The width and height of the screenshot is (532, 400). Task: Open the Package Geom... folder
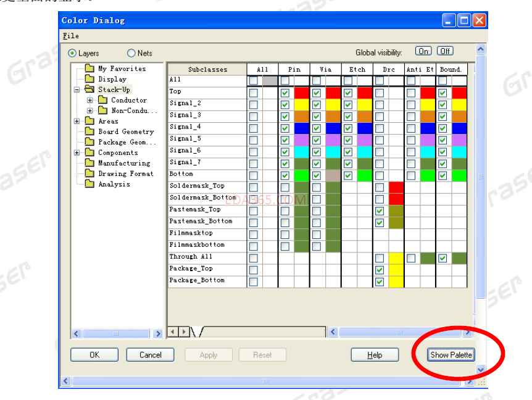(120, 142)
